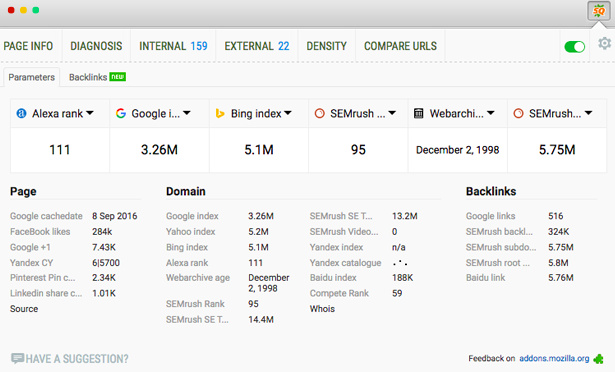Viewport: 615px width, 372px height.
Task: Click Pinterest Pin count value 2.34K
Action: pyautogui.click(x=104, y=278)
